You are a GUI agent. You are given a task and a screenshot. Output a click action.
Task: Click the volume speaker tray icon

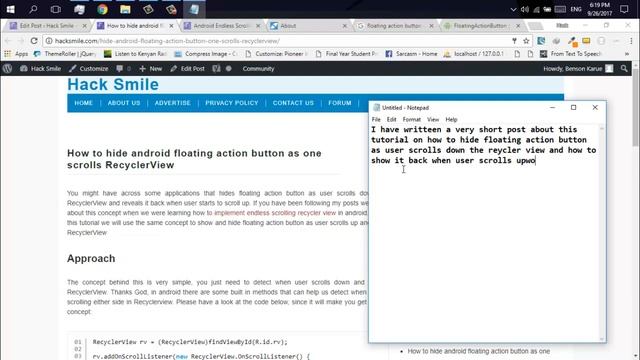525,9
